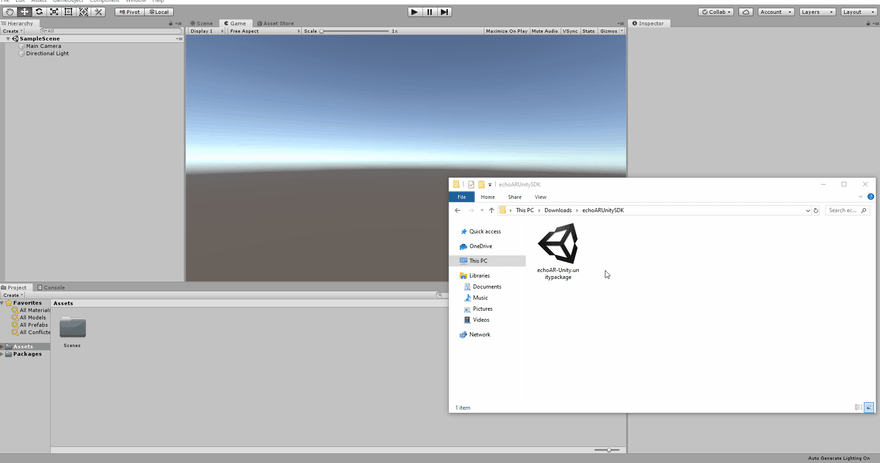The height and width of the screenshot is (463, 880).
Task: Collapse the SampleScene hierarchy node
Action: pyautogui.click(x=8, y=39)
